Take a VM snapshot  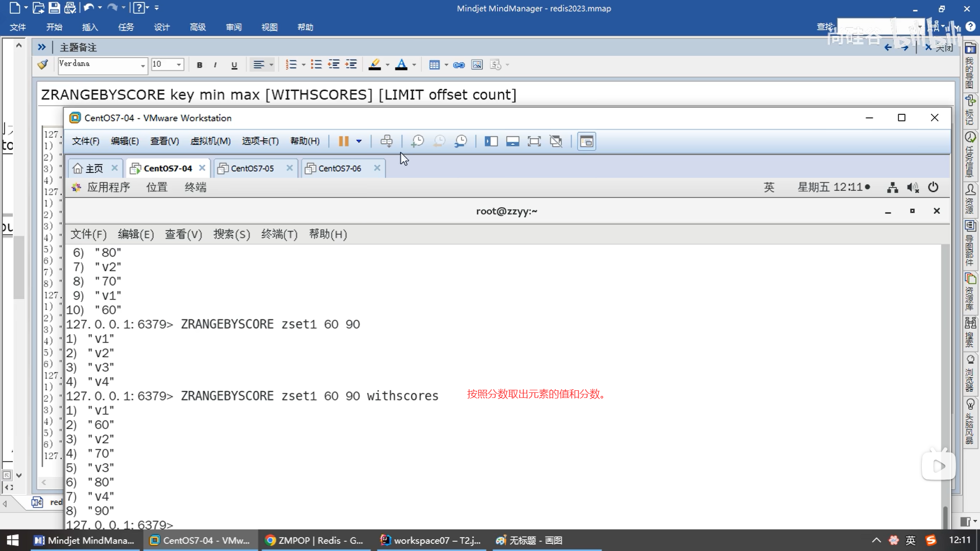click(x=417, y=141)
